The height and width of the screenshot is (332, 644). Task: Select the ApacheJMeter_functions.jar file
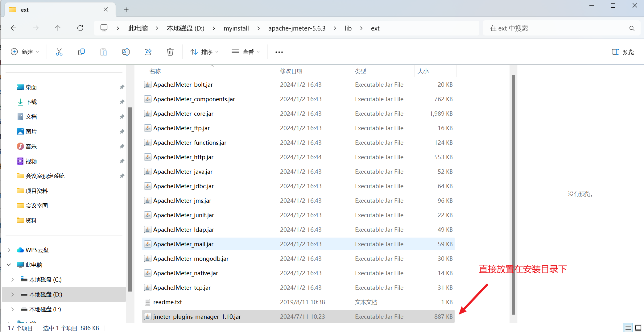pos(298,143)
